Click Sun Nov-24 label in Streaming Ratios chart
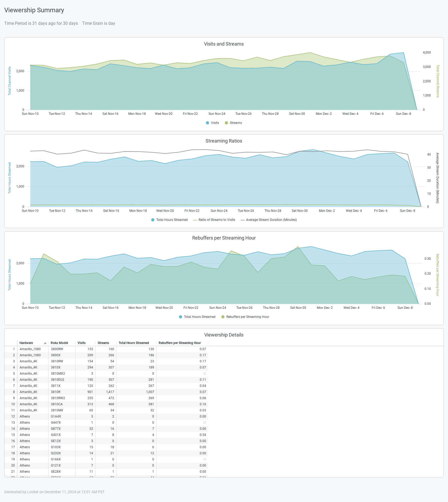This screenshot has width=448, height=502. click(x=219, y=211)
